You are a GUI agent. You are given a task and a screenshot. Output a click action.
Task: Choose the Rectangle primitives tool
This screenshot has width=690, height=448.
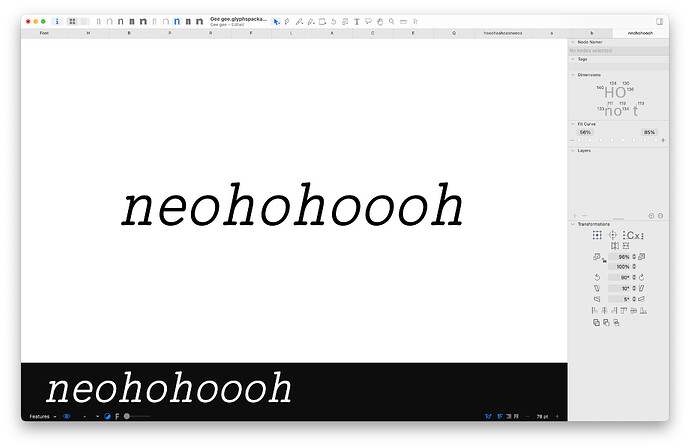(323, 22)
